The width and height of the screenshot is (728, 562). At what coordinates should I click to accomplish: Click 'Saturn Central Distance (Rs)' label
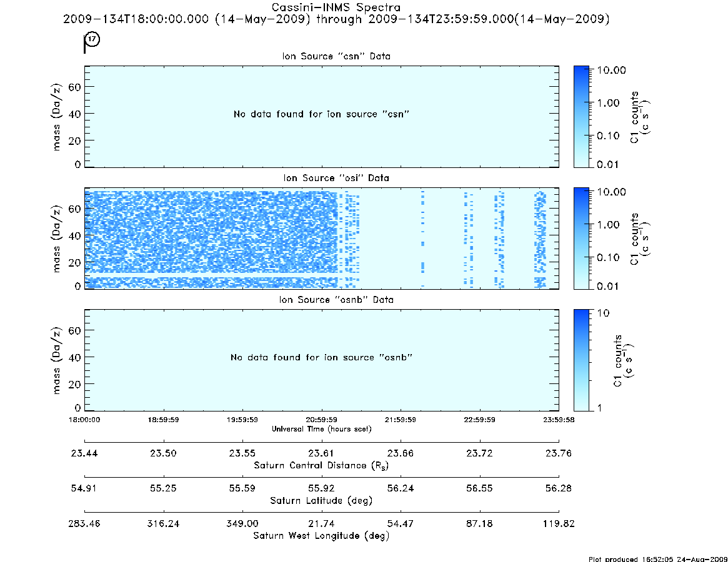(x=321, y=465)
